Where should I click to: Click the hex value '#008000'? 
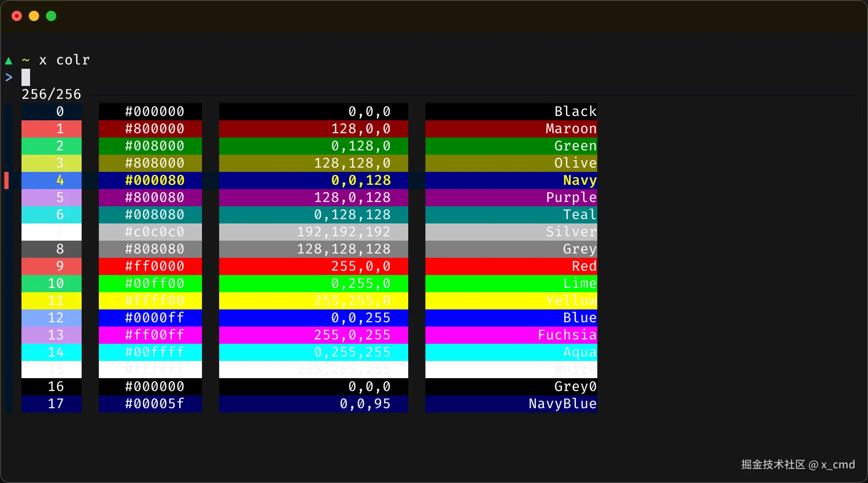coord(155,146)
